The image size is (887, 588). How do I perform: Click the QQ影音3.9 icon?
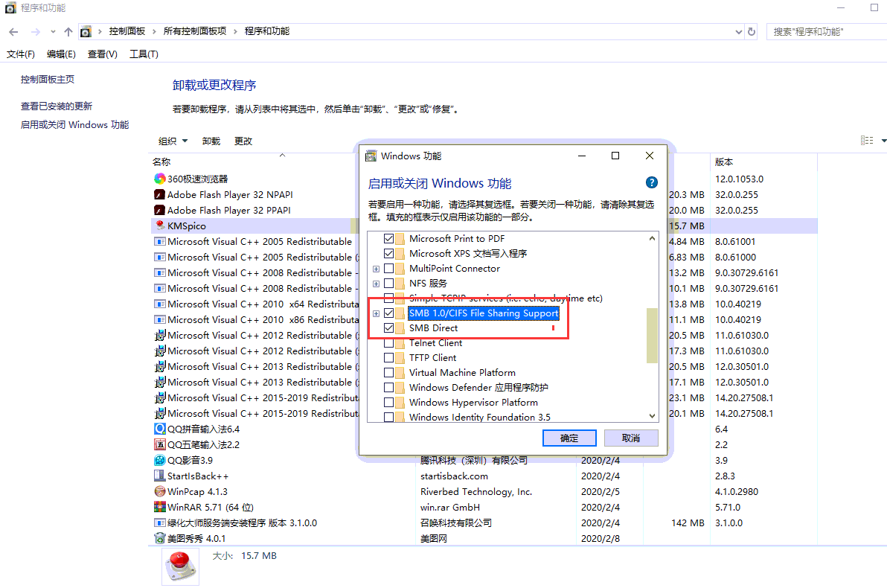[159, 460]
